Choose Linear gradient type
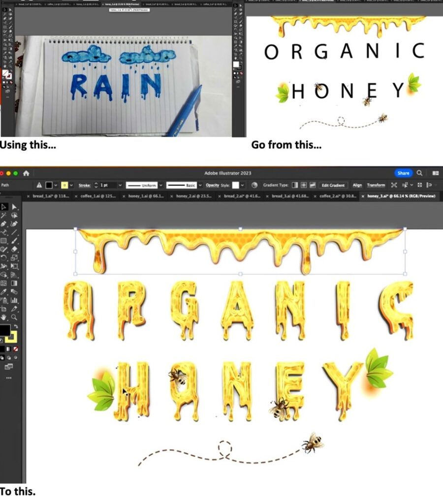The image size is (443, 504). 295,185
